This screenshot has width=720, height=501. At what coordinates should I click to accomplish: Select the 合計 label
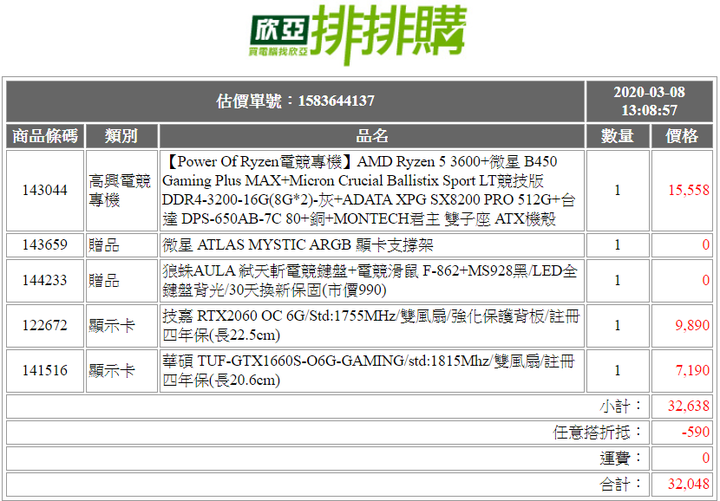pos(621,484)
